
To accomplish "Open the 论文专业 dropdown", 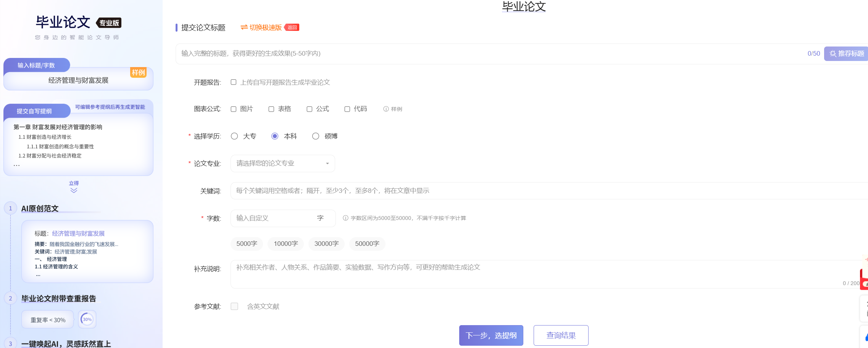I will tap(282, 164).
